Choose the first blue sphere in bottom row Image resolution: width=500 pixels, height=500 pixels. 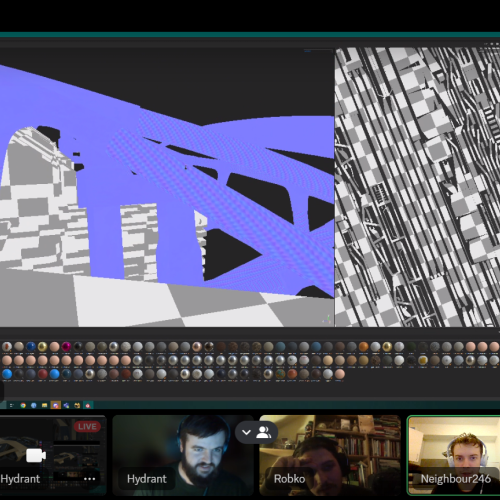pyautogui.click(x=7, y=374)
